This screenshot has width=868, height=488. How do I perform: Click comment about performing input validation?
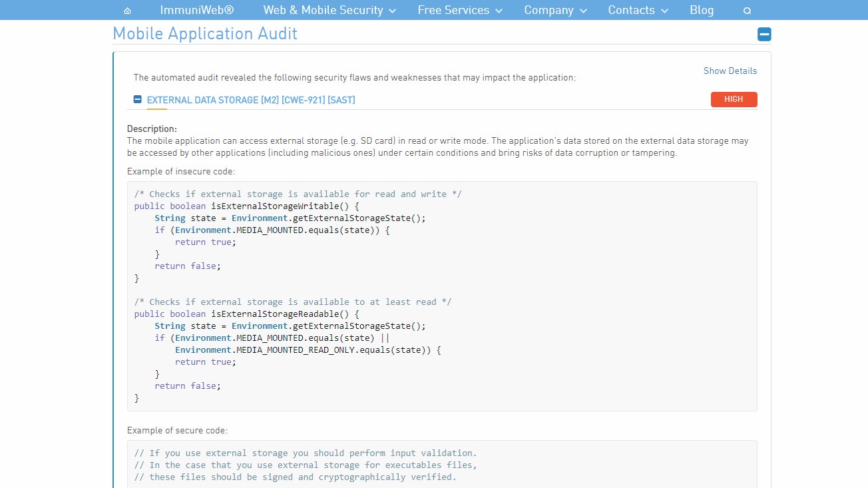coord(306,453)
